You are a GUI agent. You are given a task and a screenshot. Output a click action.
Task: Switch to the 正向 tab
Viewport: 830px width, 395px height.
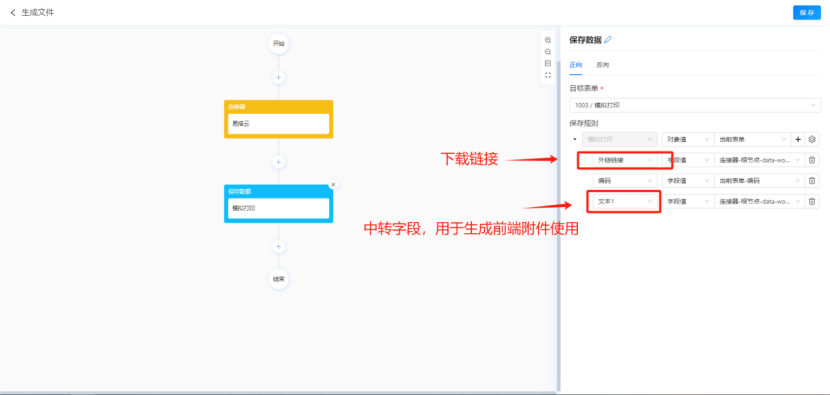tap(575, 65)
